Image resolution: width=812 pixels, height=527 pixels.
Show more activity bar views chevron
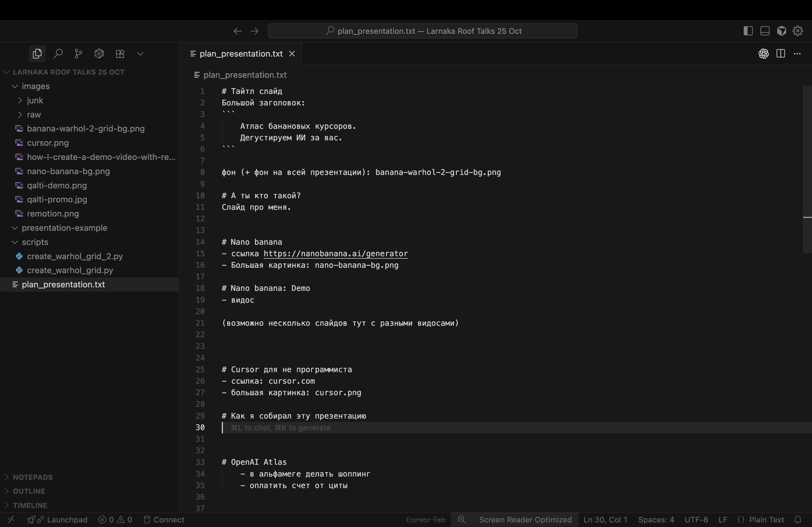[x=140, y=53]
